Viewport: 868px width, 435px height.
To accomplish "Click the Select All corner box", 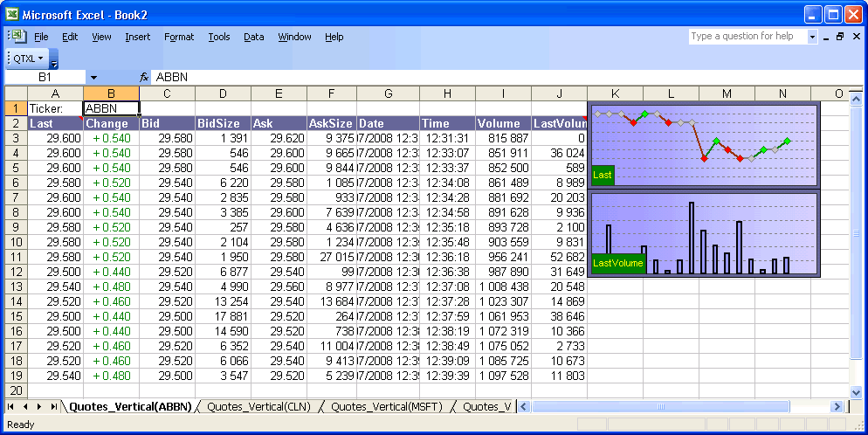I will (15, 93).
